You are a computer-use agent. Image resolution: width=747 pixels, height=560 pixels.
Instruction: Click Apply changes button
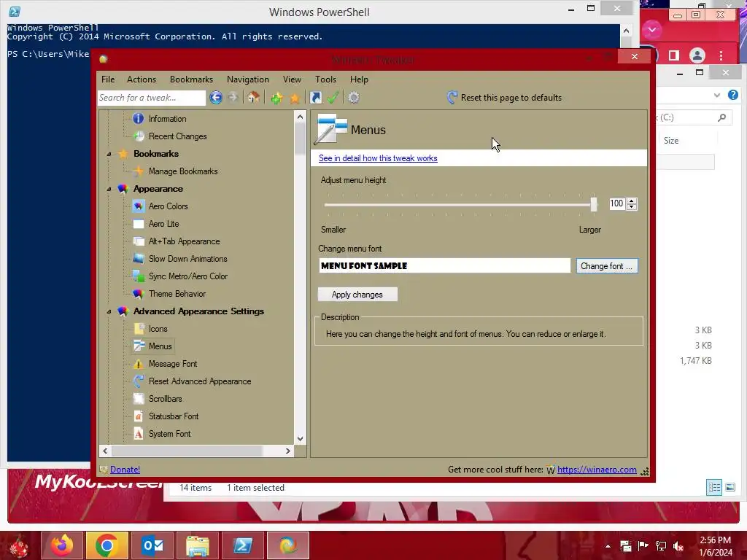(357, 295)
